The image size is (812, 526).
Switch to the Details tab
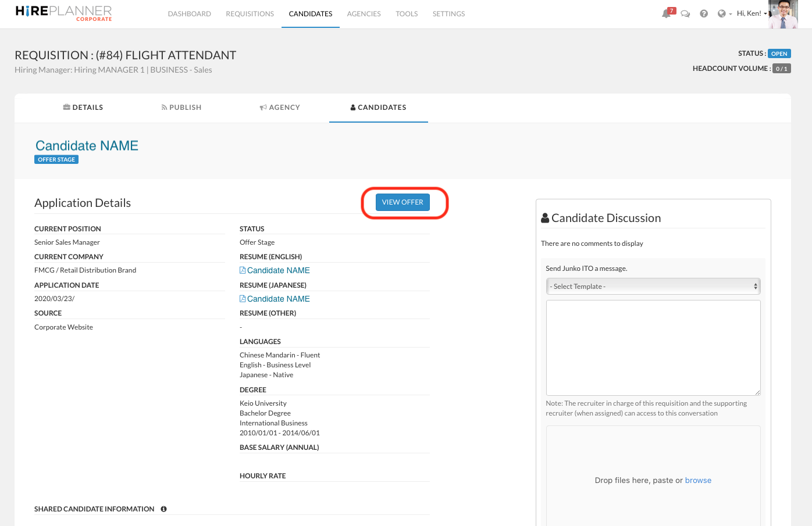point(83,108)
